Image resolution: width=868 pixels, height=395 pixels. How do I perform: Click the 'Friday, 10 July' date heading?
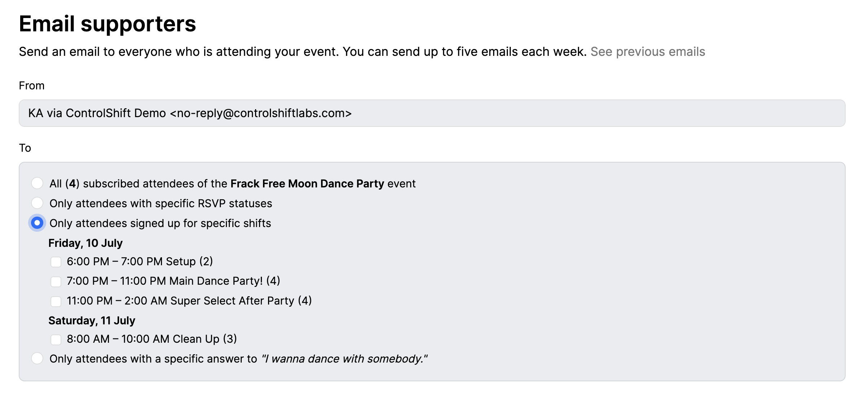[86, 243]
